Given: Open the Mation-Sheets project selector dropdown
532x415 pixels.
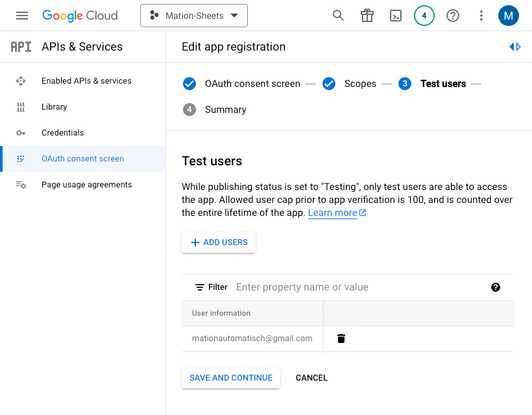Looking at the screenshot, I should (x=194, y=16).
